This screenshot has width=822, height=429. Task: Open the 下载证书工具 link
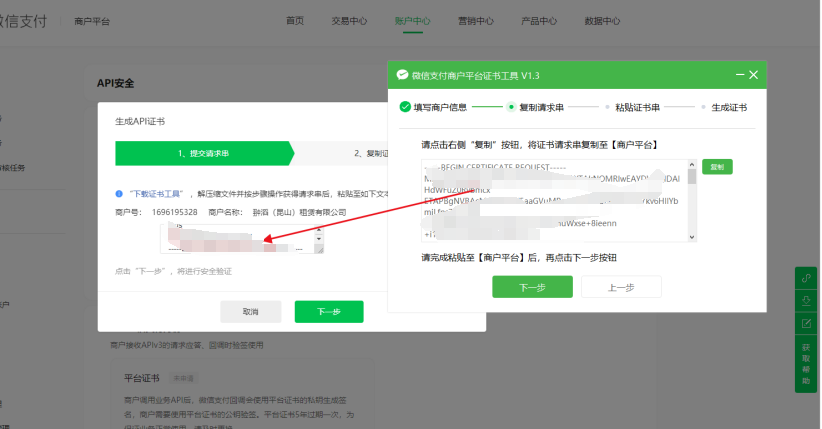156,194
